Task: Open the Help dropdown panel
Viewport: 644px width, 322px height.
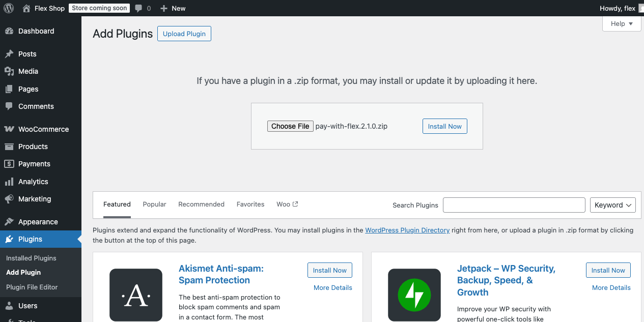Action: (x=622, y=23)
